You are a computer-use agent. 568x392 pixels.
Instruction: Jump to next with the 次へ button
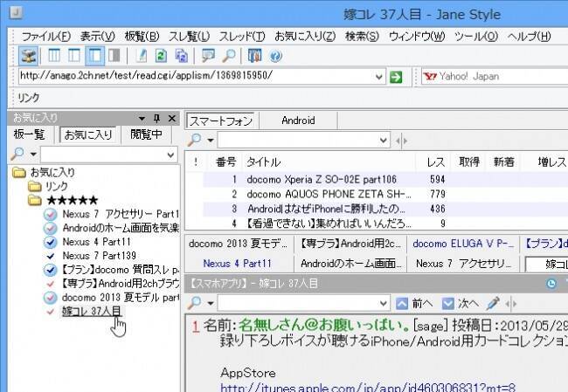[460, 303]
